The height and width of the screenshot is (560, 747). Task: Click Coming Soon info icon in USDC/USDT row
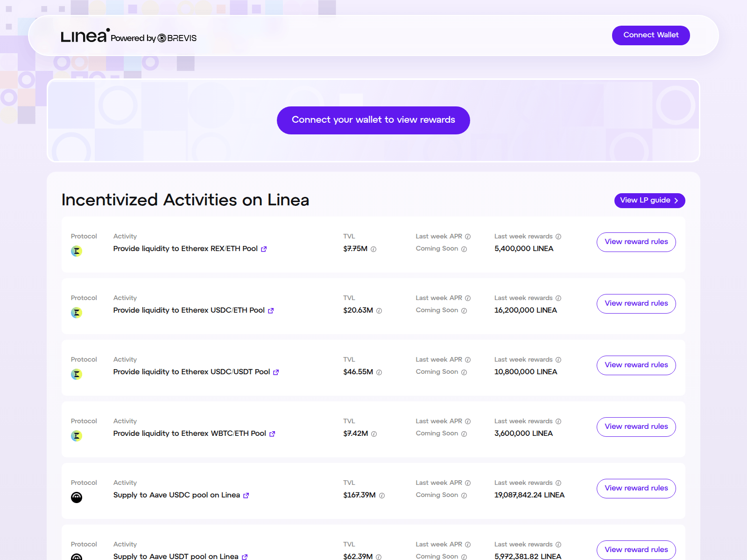point(464,372)
